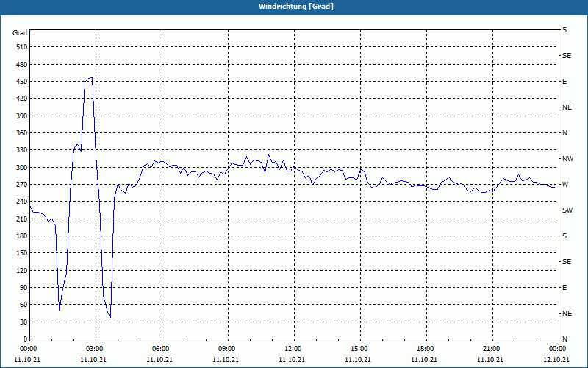Click the "N" compass label level with 360
This screenshot has width=588, height=368.
564,133
